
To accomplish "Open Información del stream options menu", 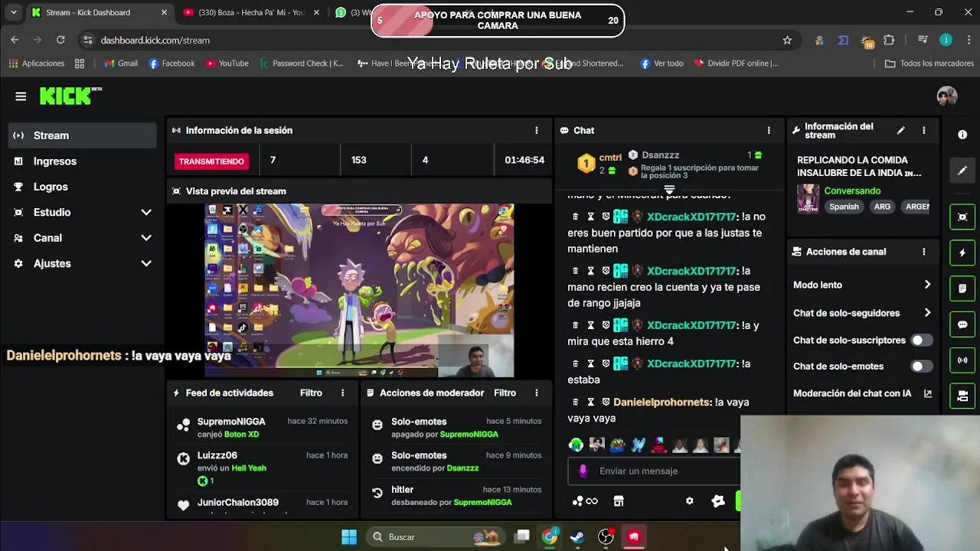I will (923, 131).
